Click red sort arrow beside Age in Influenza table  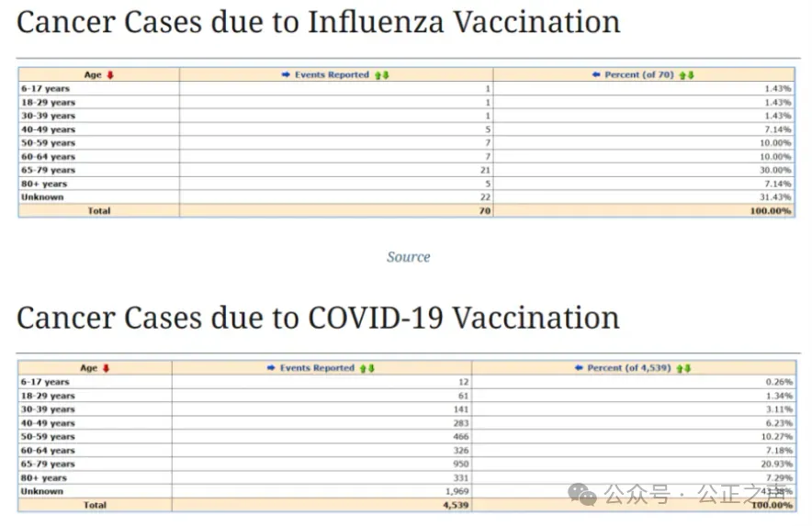(110, 75)
